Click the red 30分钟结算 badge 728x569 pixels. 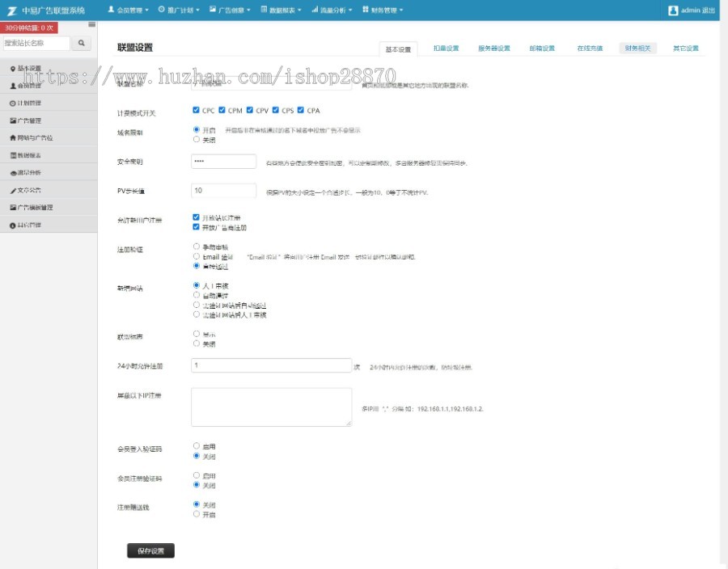(x=29, y=27)
